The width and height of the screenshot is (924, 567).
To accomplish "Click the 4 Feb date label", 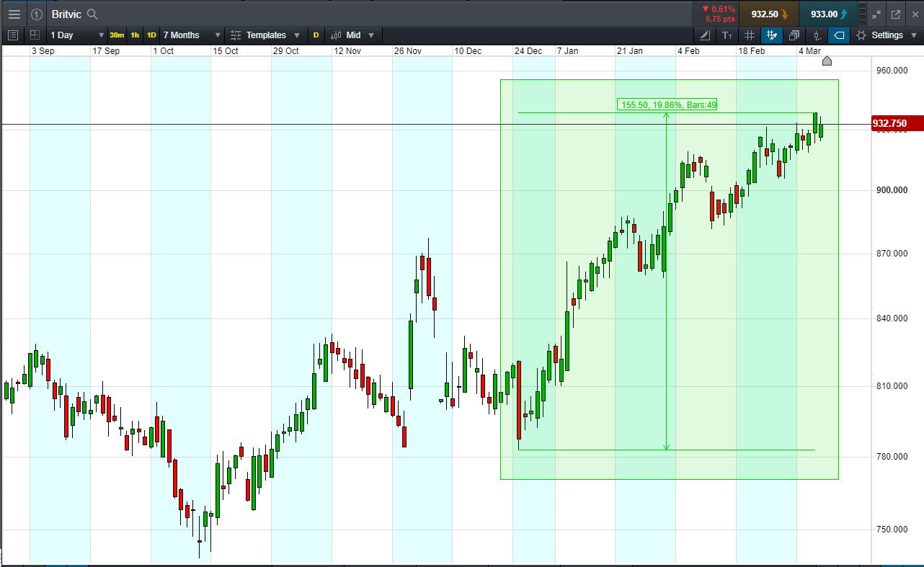I will pos(688,51).
